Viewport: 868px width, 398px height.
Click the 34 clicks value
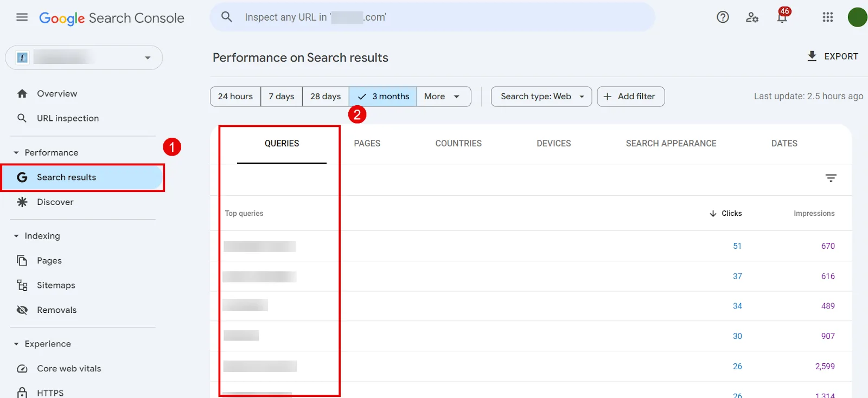(x=737, y=306)
